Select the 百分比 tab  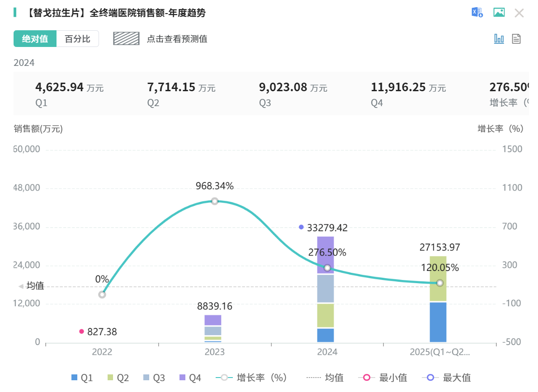coord(77,39)
